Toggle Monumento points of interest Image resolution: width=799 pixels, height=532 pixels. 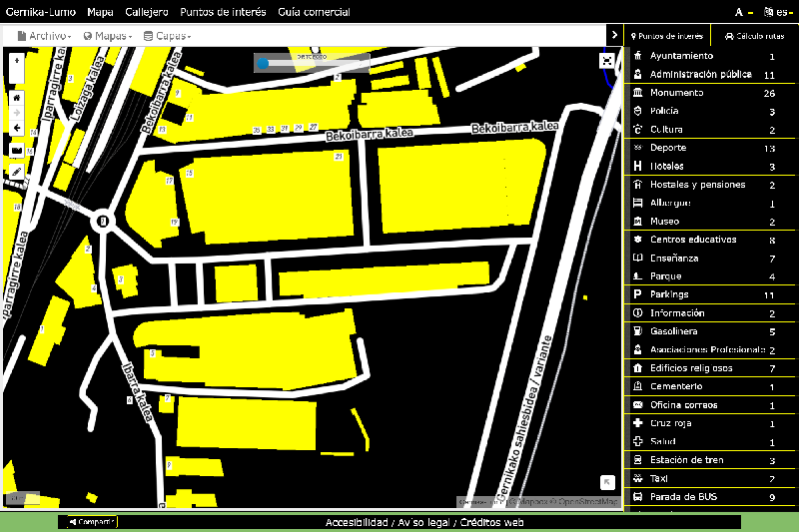pyautogui.click(x=676, y=93)
